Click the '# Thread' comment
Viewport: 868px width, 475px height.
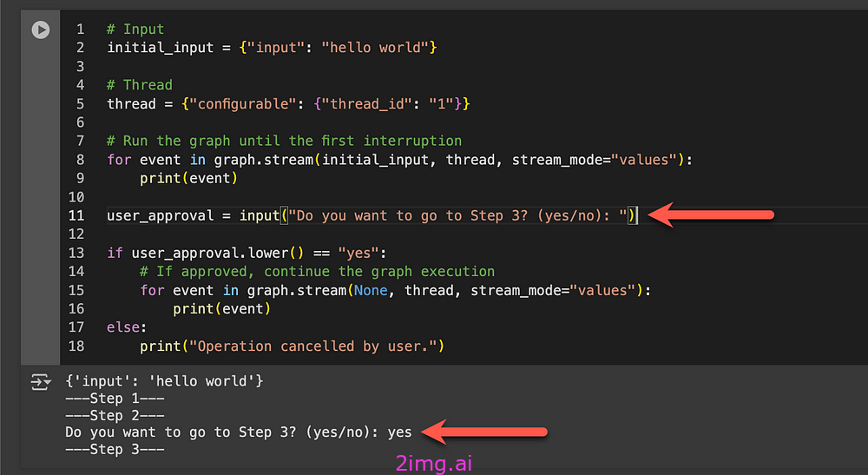point(140,85)
